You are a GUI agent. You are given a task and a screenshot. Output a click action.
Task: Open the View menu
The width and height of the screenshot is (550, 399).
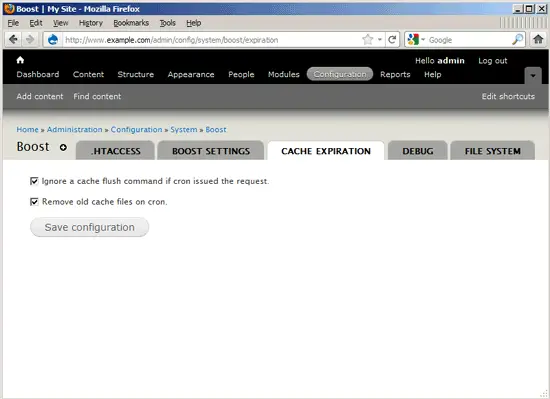(x=61, y=23)
